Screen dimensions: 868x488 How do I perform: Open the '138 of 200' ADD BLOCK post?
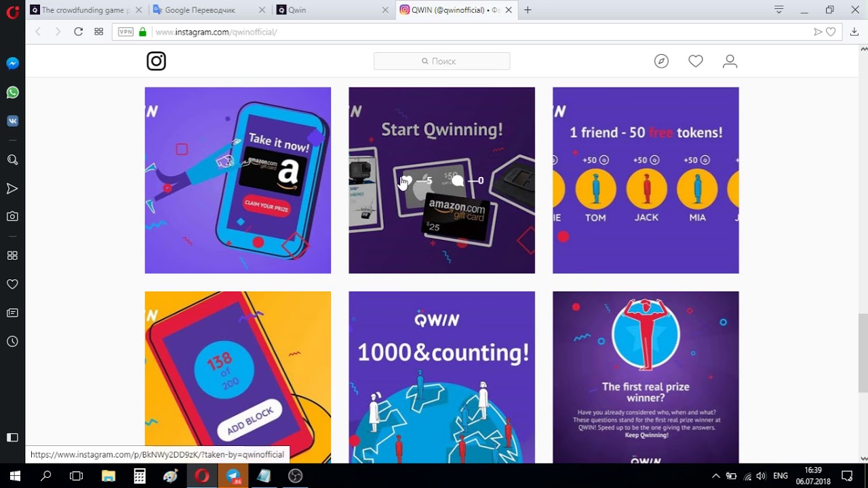coord(238,378)
